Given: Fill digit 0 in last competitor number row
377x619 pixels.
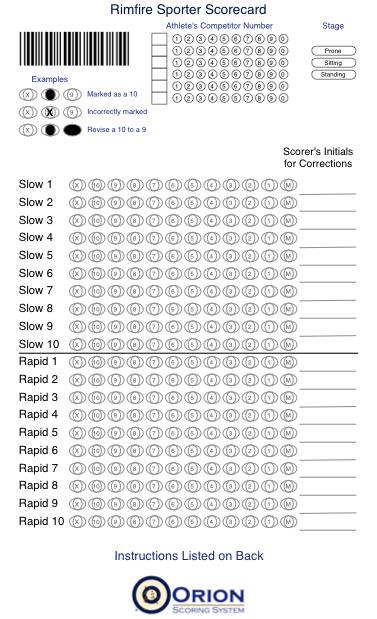Looking at the screenshot, I should pyautogui.click(x=283, y=98).
